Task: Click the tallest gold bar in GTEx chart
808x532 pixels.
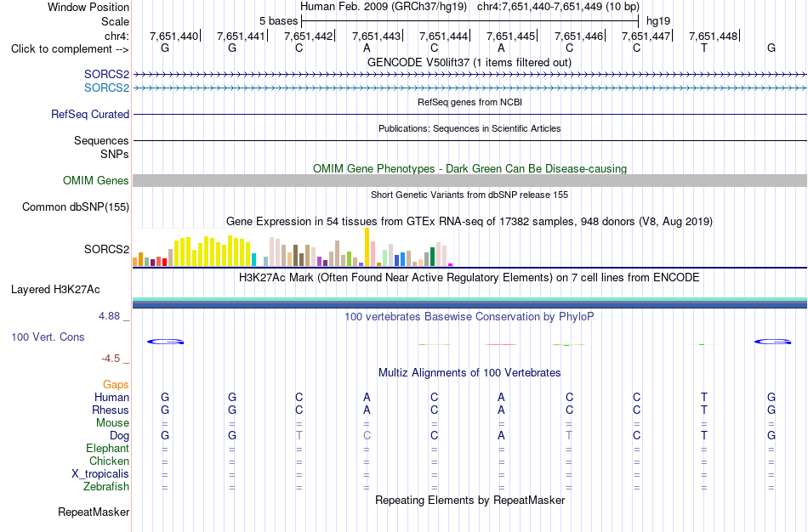Action: (x=367, y=246)
